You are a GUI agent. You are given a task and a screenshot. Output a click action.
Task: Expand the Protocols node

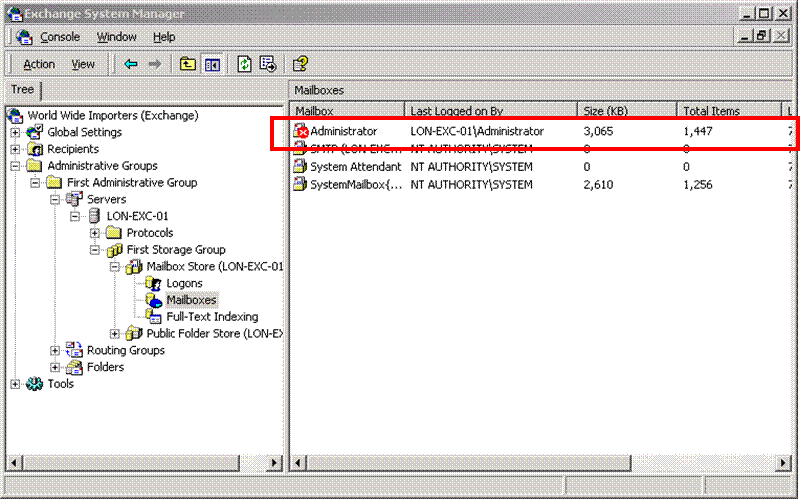point(95,233)
